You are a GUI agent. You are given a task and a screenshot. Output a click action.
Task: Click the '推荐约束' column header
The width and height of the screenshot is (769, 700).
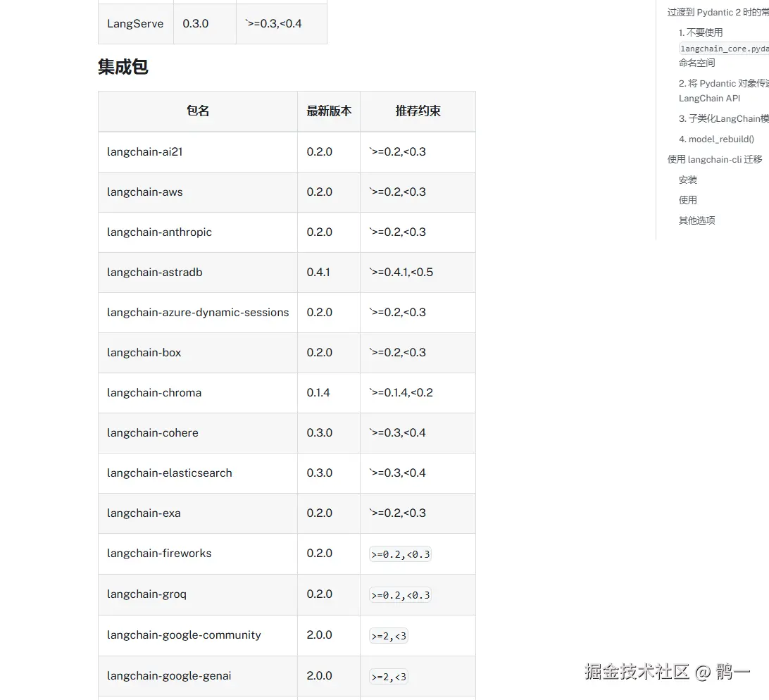coord(418,111)
